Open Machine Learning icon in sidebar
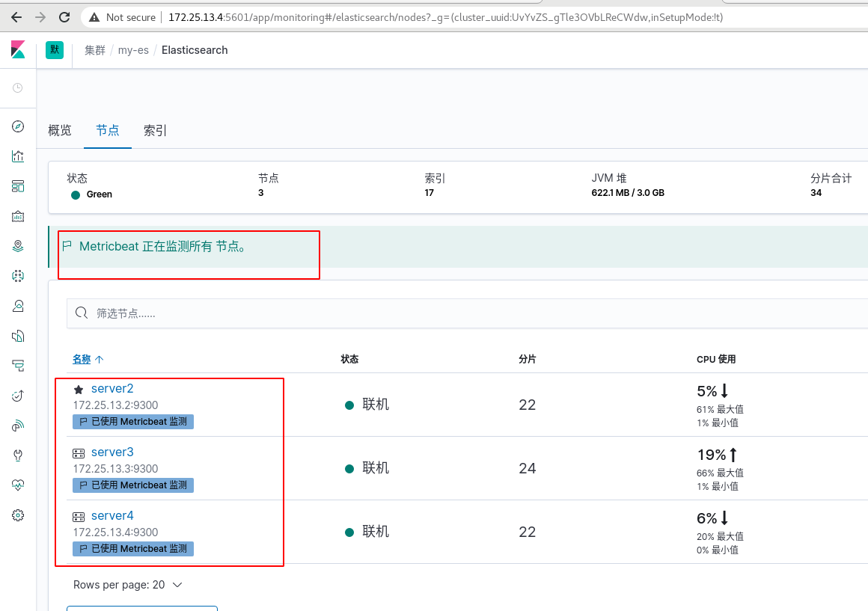 [x=18, y=276]
